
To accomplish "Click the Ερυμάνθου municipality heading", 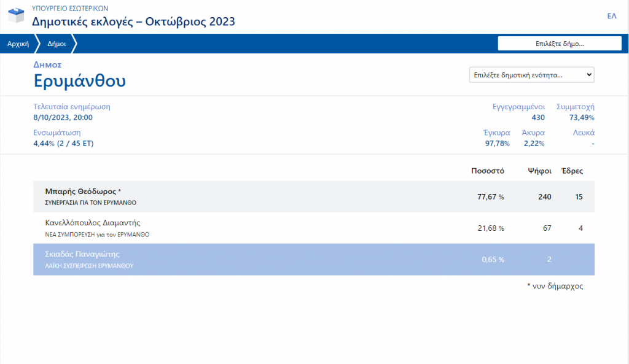I will click(x=79, y=81).
